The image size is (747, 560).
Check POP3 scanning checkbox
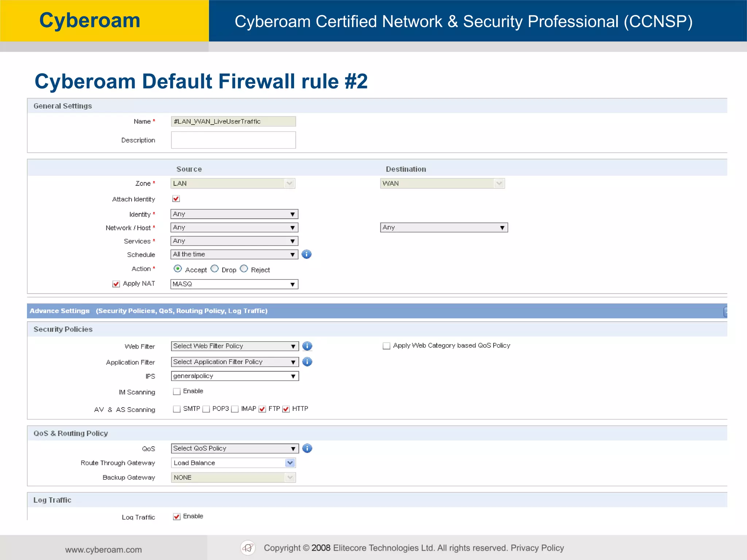(x=206, y=409)
